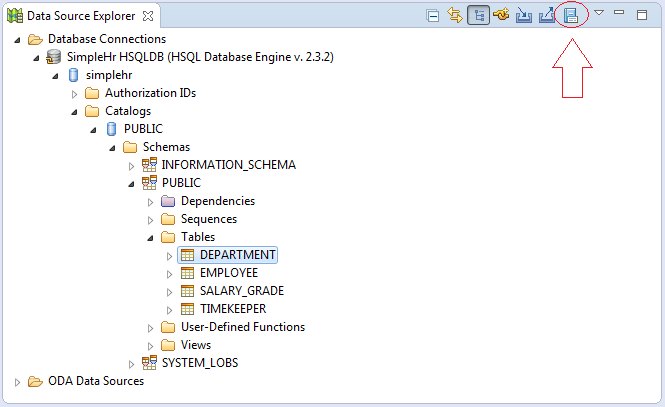Expand the EMPLOYEE table
Screen dimensions: 665x407
(x=169, y=275)
